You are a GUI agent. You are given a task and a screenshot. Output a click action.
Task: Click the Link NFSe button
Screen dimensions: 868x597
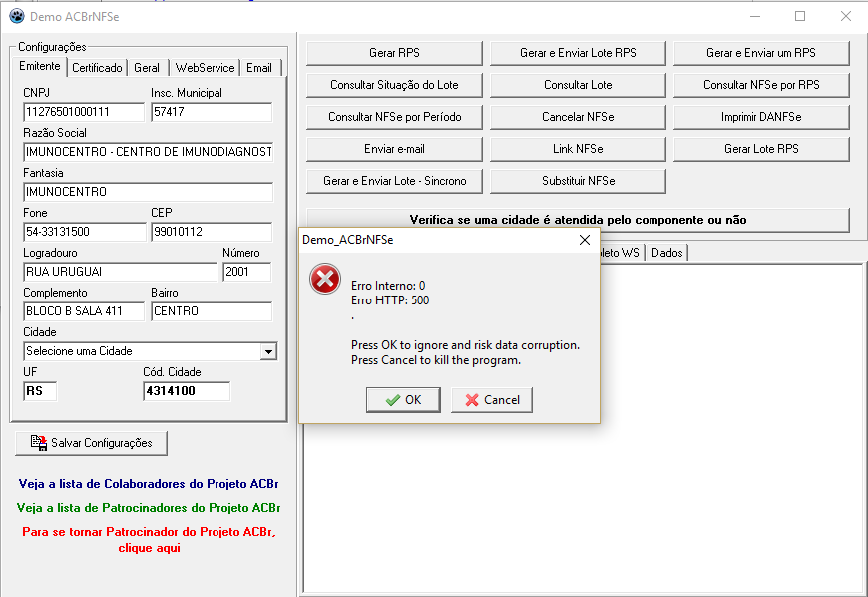point(578,149)
